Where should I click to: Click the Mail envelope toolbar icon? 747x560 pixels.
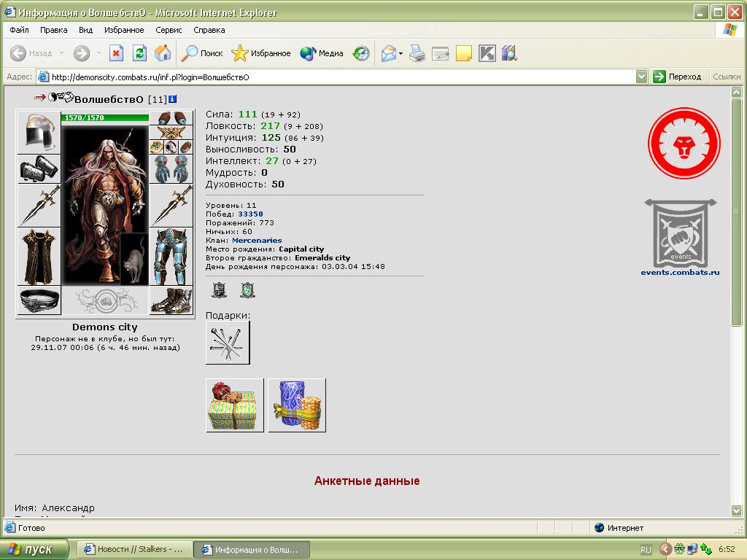coord(389,53)
